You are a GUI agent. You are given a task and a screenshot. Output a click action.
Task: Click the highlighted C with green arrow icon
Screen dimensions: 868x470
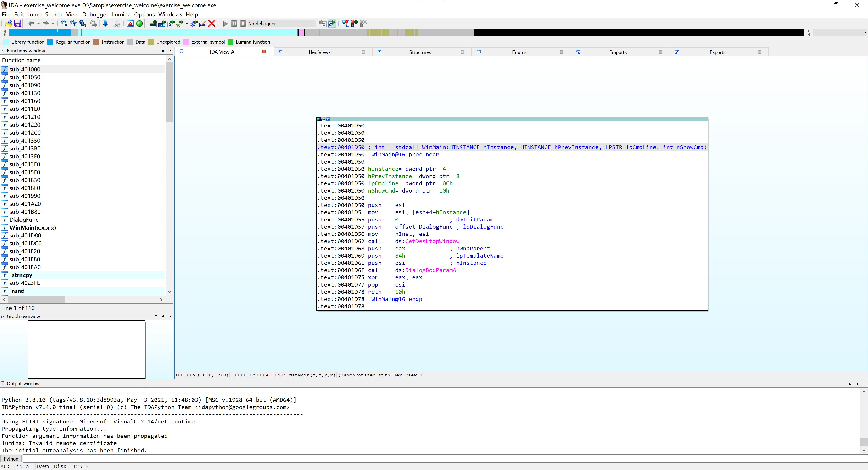click(332, 23)
